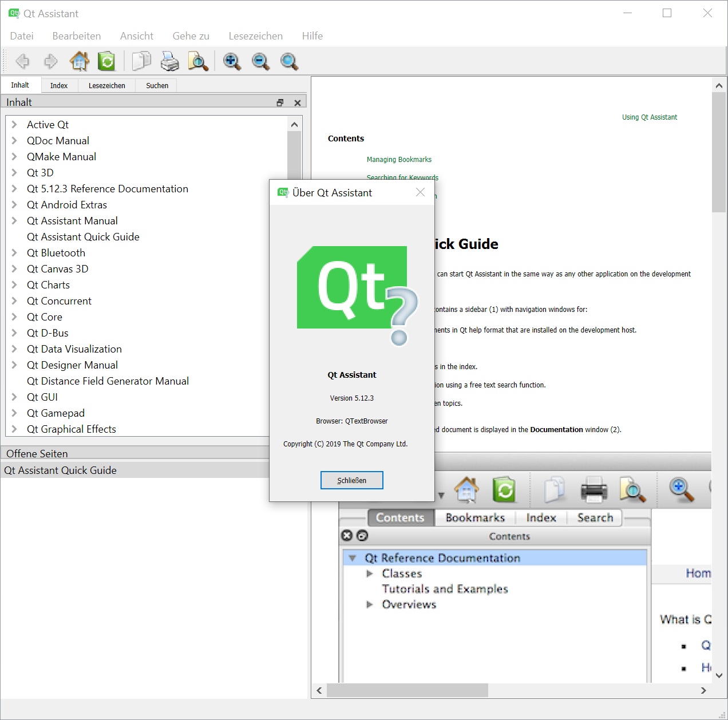The height and width of the screenshot is (720, 728).
Task: Open the Managing Bookmarks link
Action: 399,160
